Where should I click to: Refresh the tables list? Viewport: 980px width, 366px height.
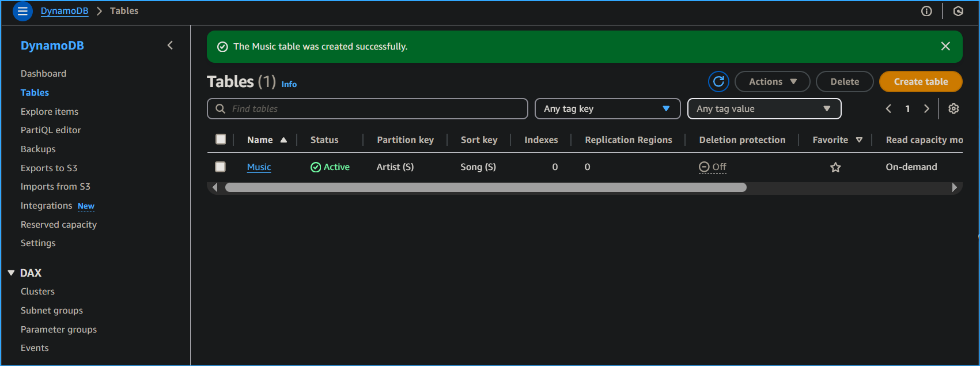point(718,82)
